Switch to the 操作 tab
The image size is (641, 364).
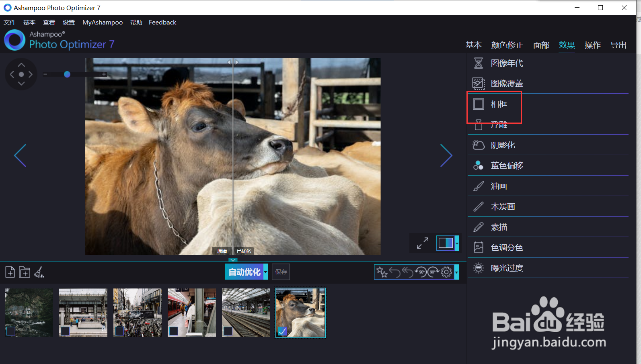[593, 45]
